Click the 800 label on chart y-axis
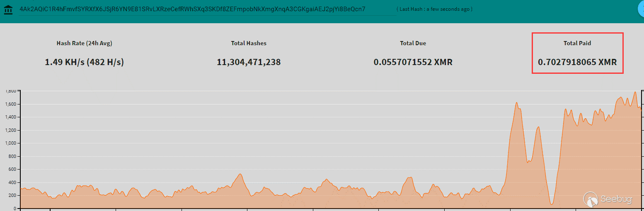The width and height of the screenshot is (644, 211). tap(12, 156)
